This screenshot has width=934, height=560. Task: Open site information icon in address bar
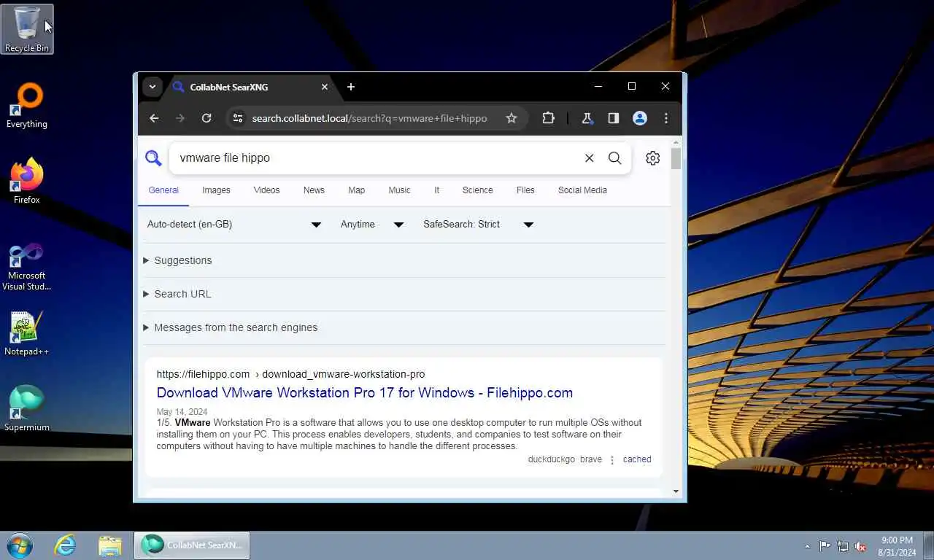pyautogui.click(x=237, y=118)
